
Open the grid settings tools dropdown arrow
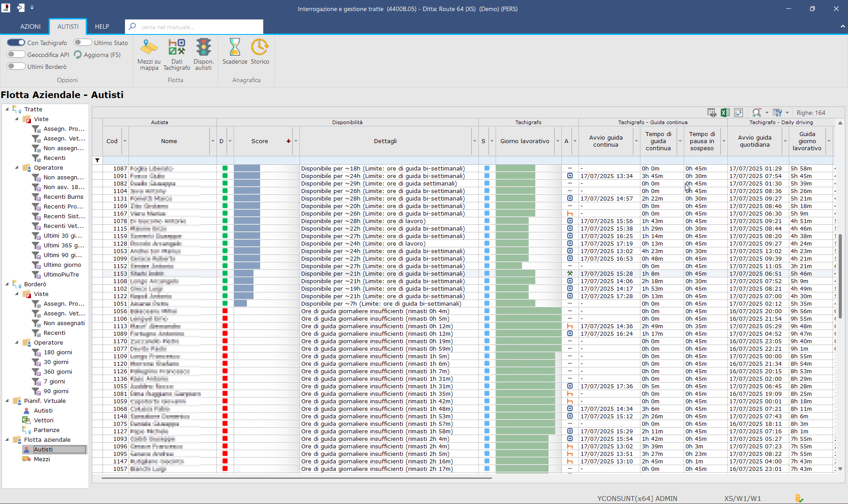tap(787, 113)
